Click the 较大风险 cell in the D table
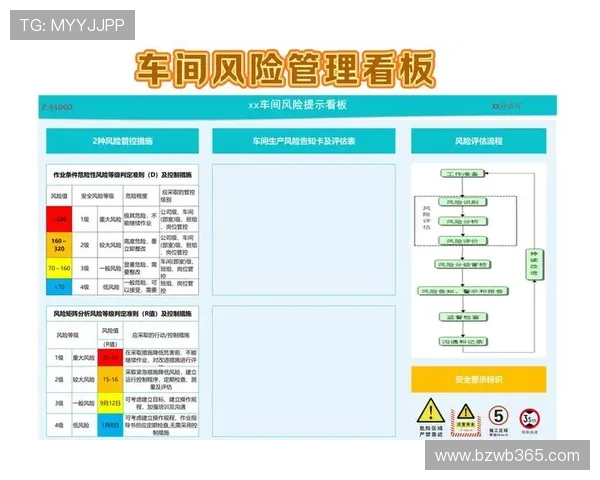 (110, 245)
